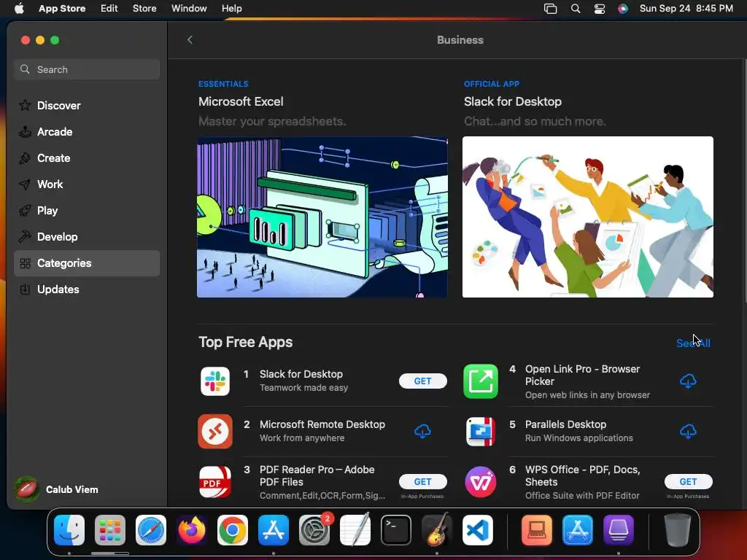Open Parallels Desktop listing title

[565, 424]
